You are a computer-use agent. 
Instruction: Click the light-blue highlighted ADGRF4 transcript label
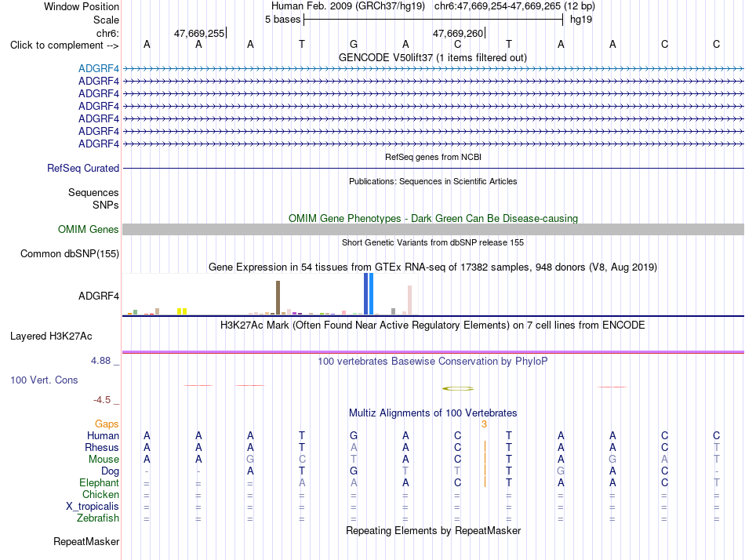(99, 68)
